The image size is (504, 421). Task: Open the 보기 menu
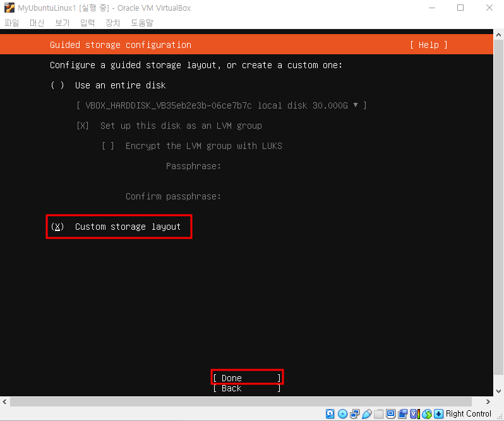63,23
